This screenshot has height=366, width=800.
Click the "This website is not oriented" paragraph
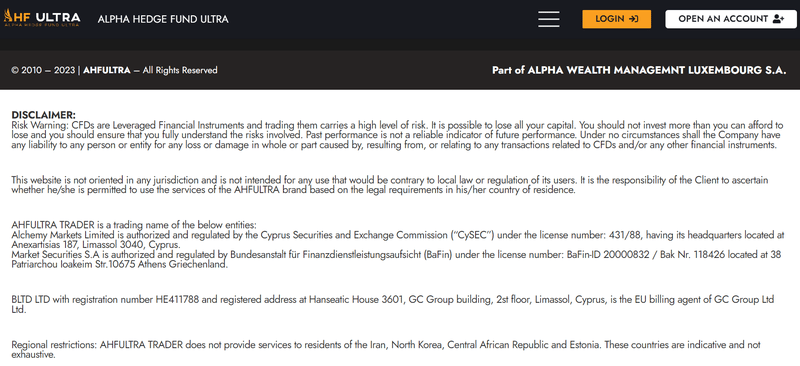click(x=390, y=185)
